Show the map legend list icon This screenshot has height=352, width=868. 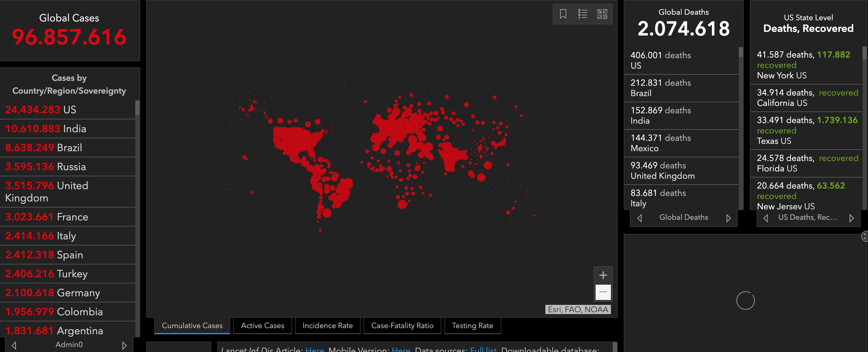[582, 14]
